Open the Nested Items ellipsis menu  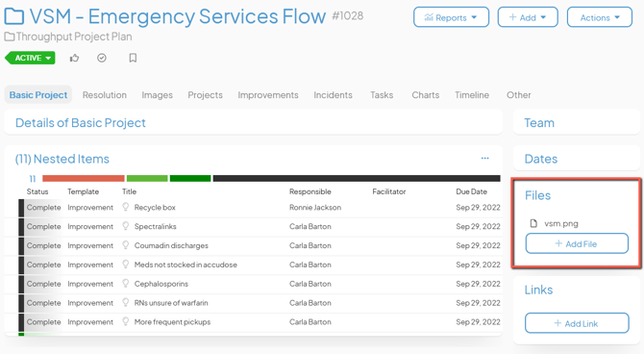(x=485, y=159)
